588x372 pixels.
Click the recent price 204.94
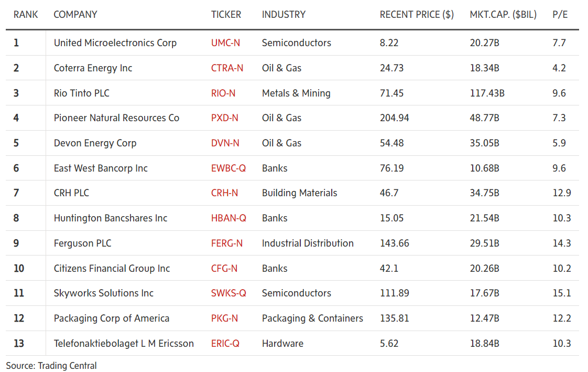394,118
